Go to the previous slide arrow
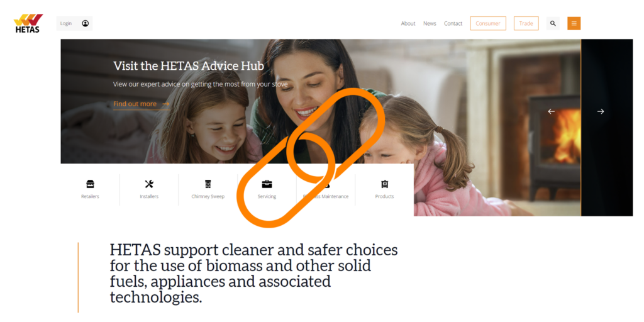 click(x=551, y=111)
